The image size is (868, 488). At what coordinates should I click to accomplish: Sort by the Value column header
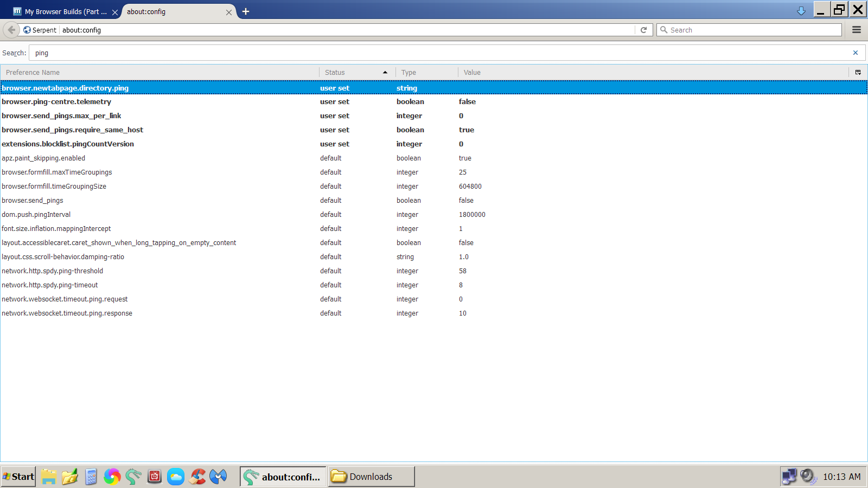click(x=653, y=72)
